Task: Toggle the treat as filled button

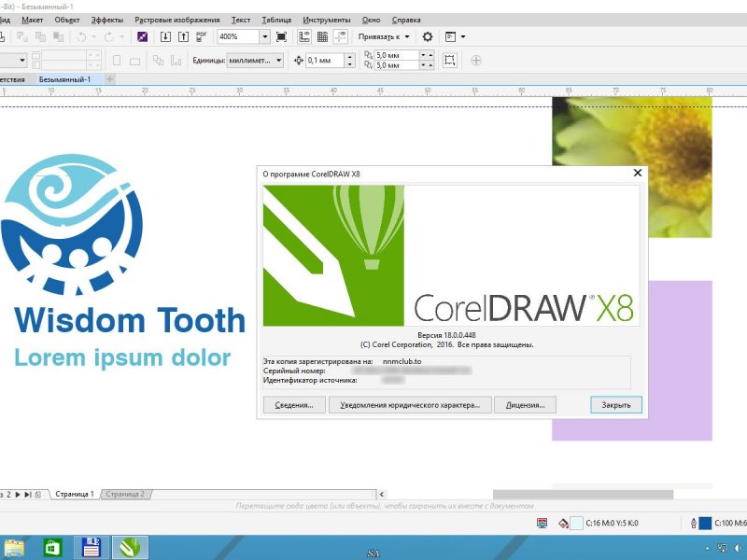Action: [x=449, y=61]
